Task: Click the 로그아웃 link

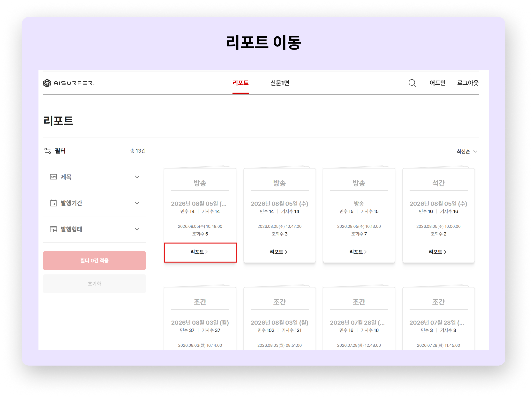Action: point(468,83)
